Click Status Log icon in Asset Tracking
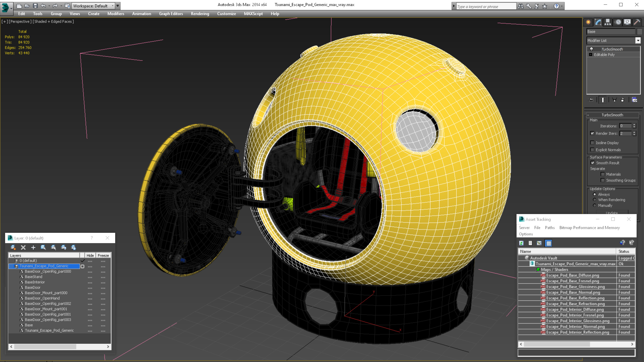Image resolution: width=644 pixels, height=362 pixels. pos(530,243)
